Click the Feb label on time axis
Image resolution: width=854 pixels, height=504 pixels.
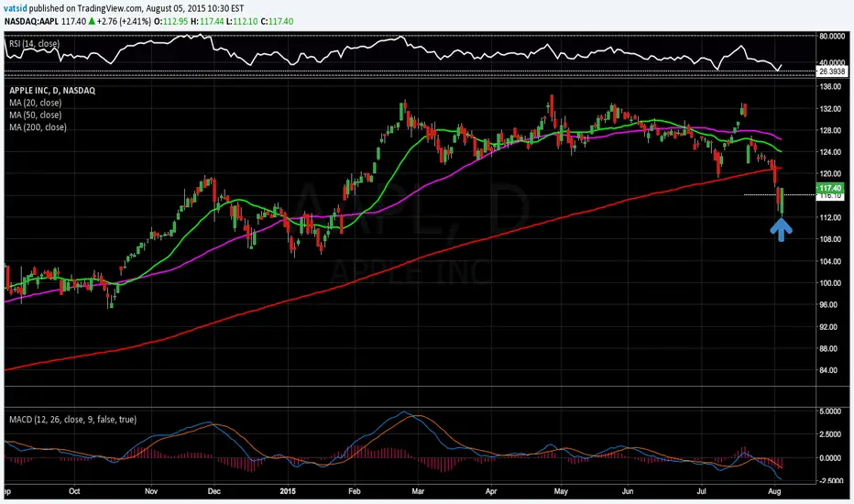(354, 491)
